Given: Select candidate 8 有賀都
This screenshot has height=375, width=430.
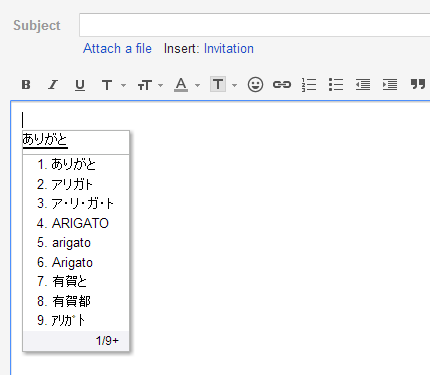Looking at the screenshot, I should pos(76,301).
